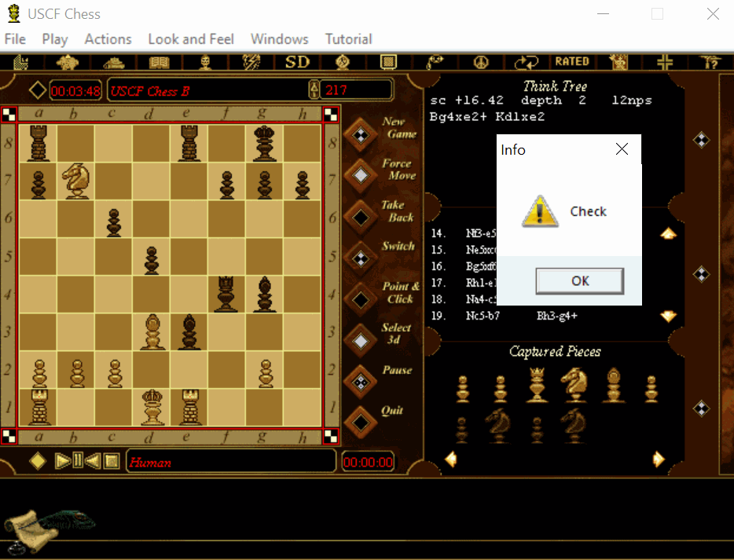The height and width of the screenshot is (560, 734).
Task: Click the bust figure toolbar icon
Action: click(205, 62)
